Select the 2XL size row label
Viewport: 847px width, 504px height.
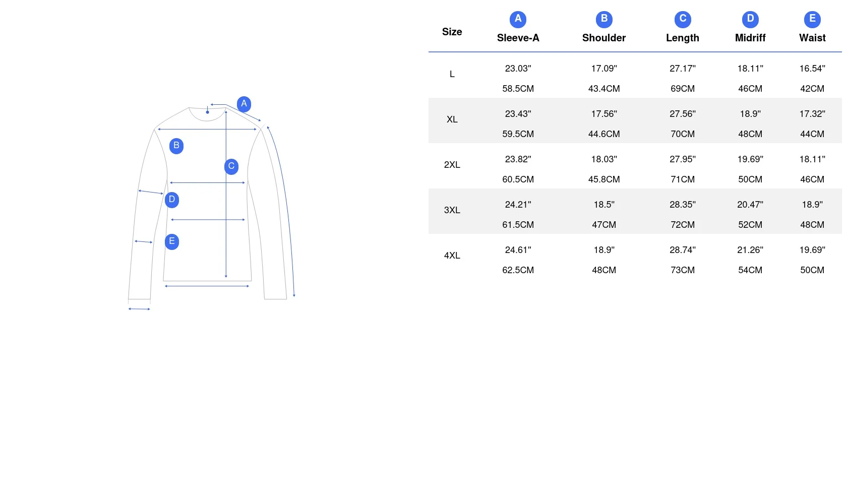pyautogui.click(x=452, y=165)
